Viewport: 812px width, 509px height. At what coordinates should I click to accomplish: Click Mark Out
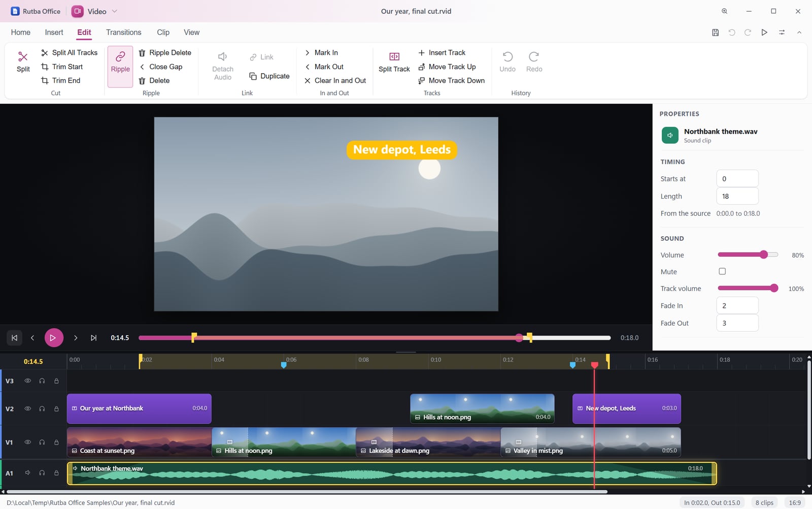pyautogui.click(x=324, y=67)
